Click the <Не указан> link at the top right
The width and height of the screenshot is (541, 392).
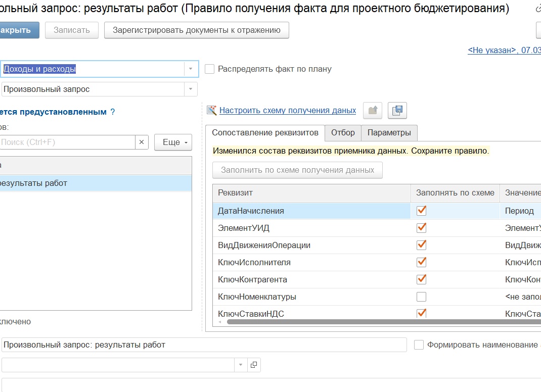click(504, 51)
